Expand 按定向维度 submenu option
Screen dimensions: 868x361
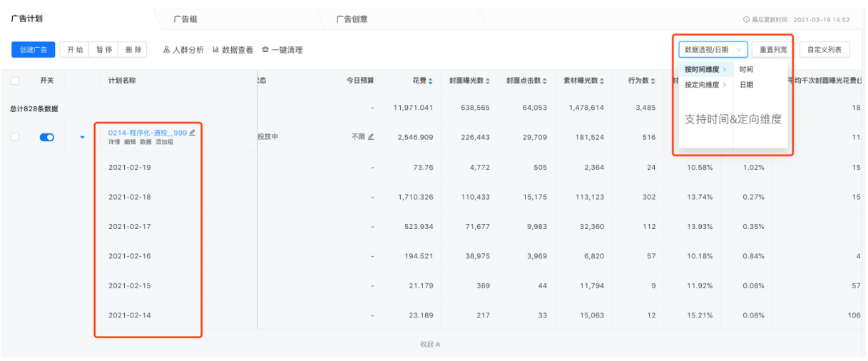click(x=705, y=85)
